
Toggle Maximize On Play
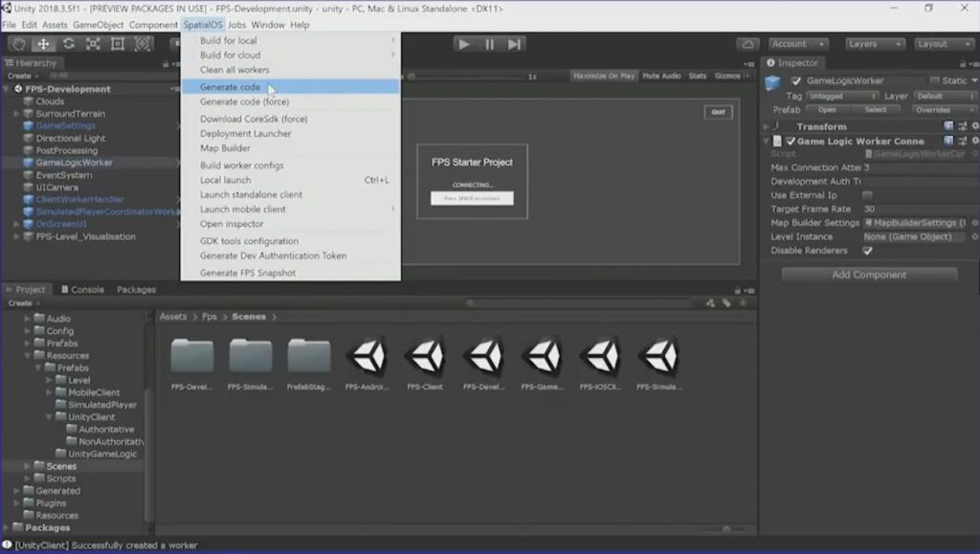pyautogui.click(x=604, y=76)
